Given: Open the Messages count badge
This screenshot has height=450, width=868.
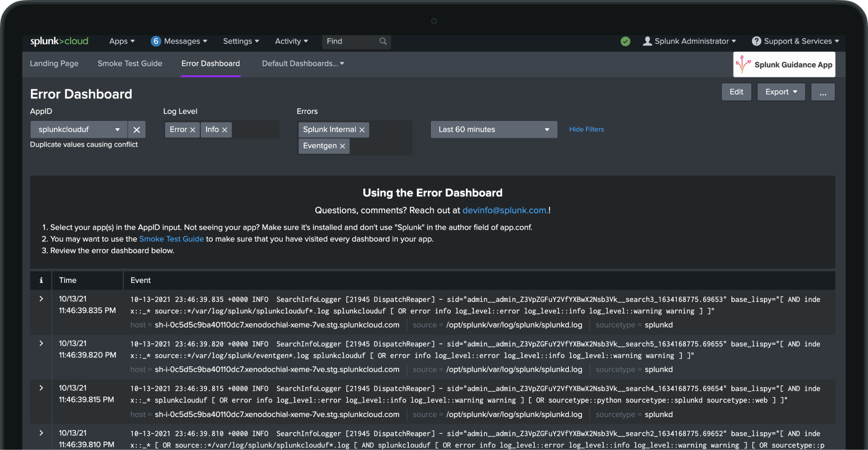Looking at the screenshot, I should (156, 41).
